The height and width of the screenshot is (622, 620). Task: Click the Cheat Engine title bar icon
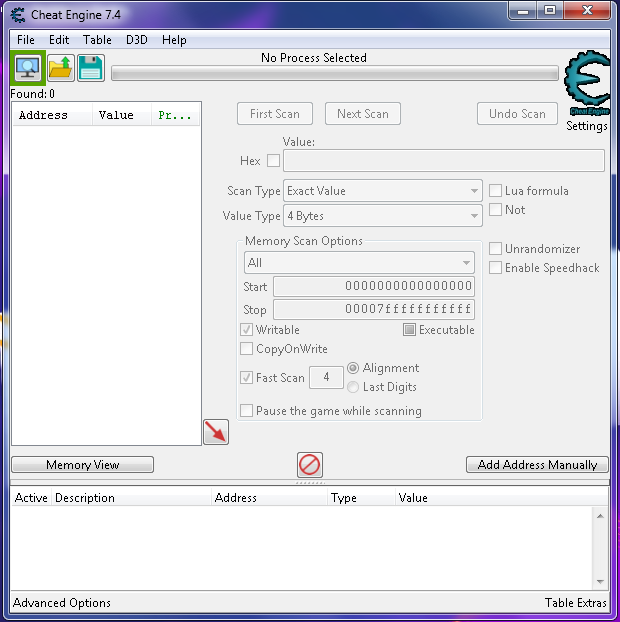click(18, 15)
